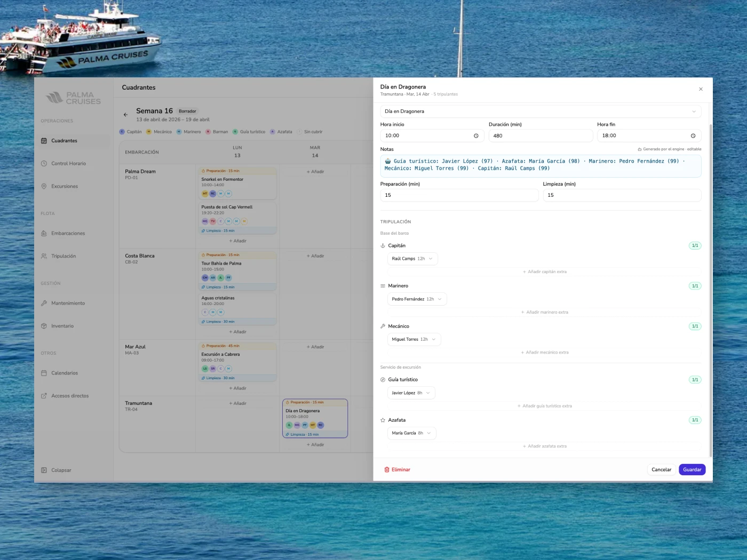
Task: Click the Cancelar button
Action: click(x=661, y=470)
